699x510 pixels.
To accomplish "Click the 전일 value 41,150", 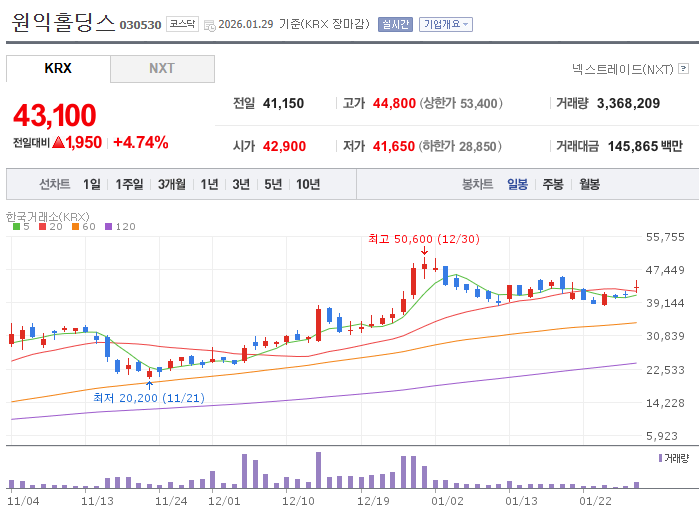I will 283,103.
